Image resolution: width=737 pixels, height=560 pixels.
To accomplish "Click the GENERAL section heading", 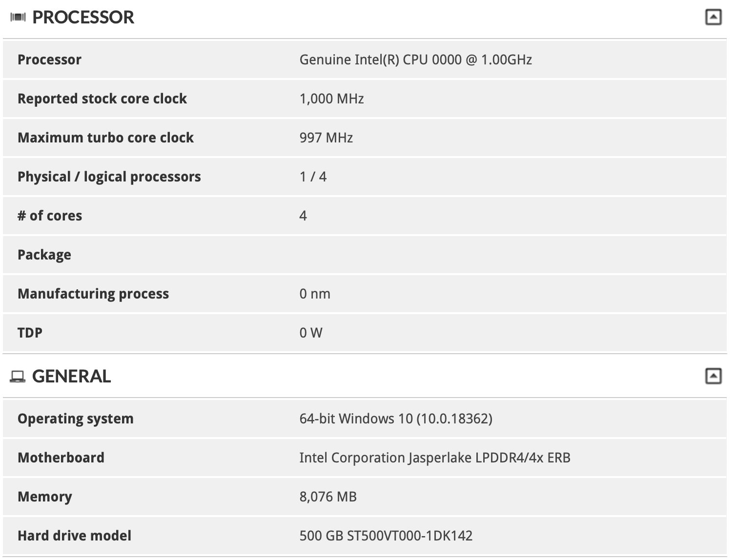I will tap(72, 377).
